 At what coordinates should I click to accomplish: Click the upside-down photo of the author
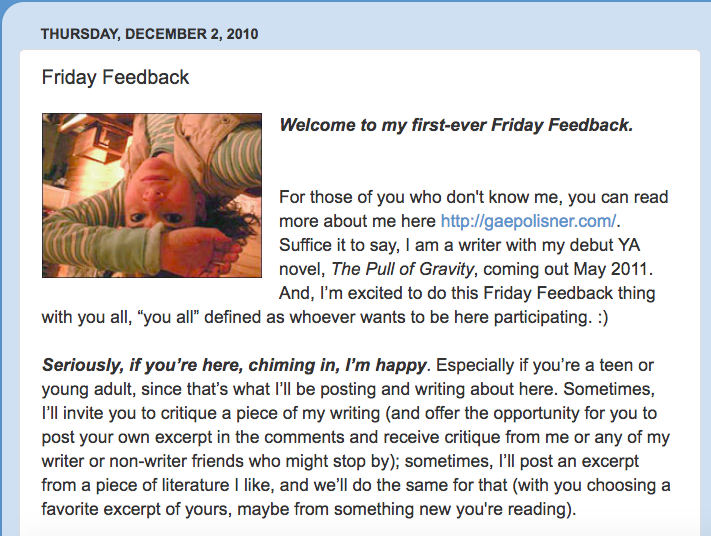(x=151, y=195)
